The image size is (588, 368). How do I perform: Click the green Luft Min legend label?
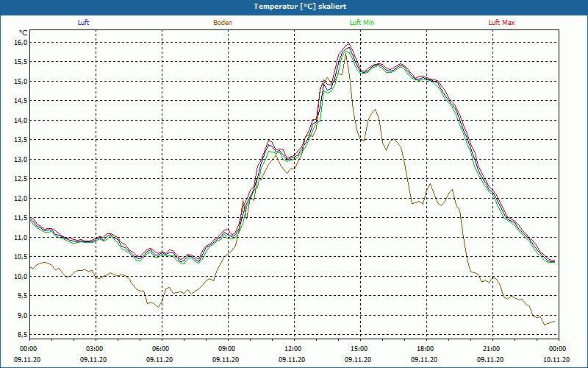click(362, 23)
